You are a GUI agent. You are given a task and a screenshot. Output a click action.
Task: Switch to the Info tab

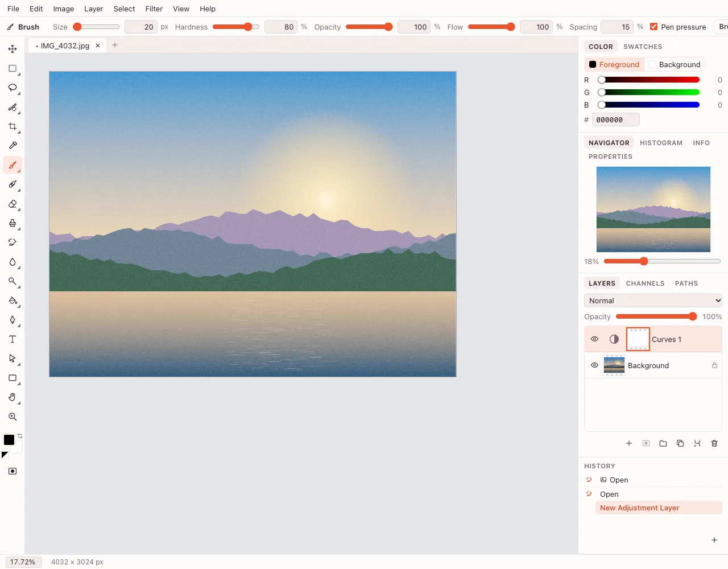(x=701, y=143)
